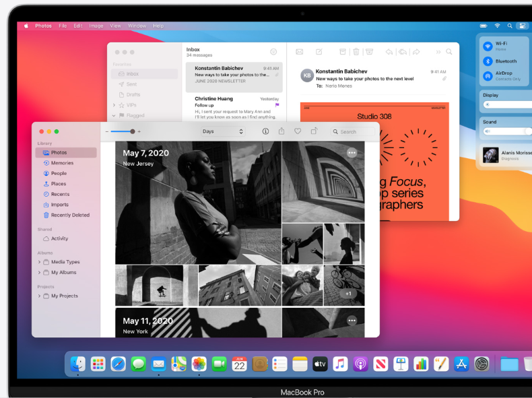Open the Help menu
The width and height of the screenshot is (532, 398).
click(x=158, y=26)
